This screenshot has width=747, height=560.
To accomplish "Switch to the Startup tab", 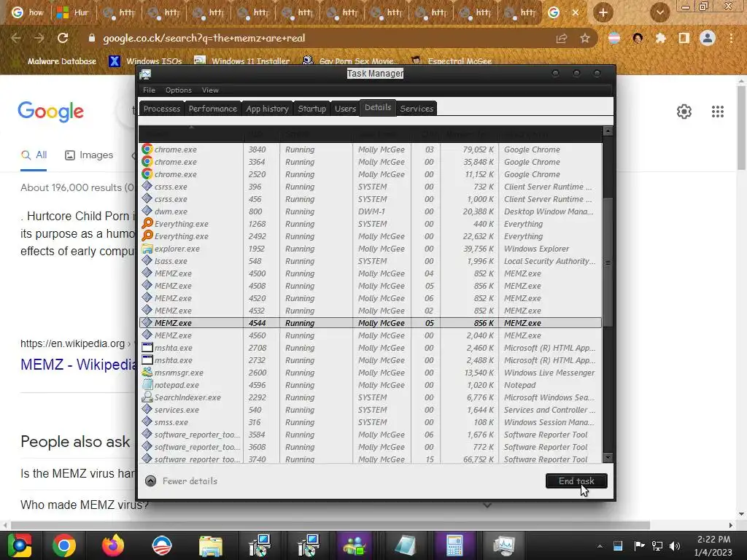I will [x=312, y=109].
